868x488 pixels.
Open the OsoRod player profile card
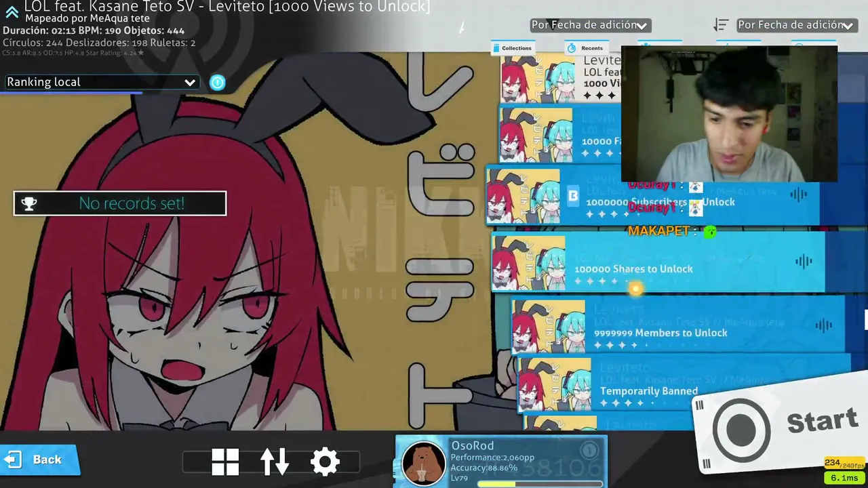501,462
